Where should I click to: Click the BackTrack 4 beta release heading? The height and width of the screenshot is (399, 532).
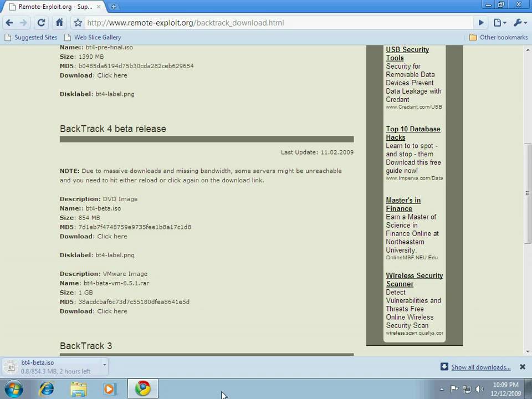(113, 129)
